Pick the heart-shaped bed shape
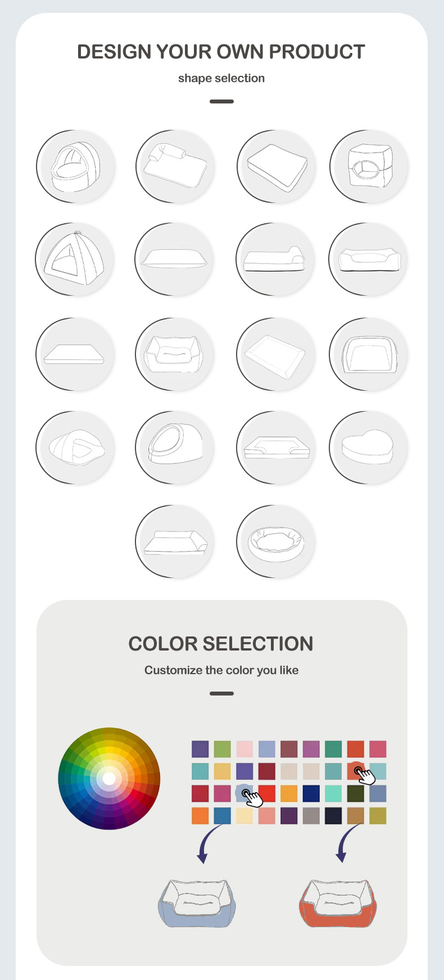 click(x=368, y=448)
